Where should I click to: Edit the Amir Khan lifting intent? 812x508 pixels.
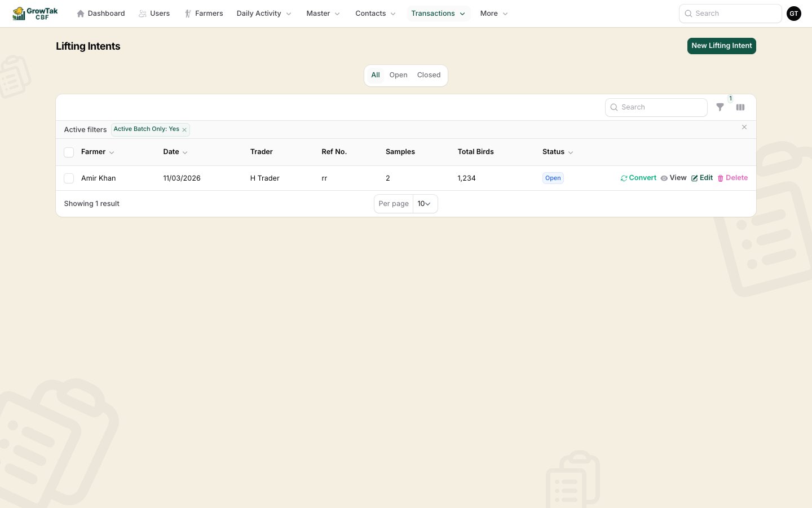[x=702, y=178]
